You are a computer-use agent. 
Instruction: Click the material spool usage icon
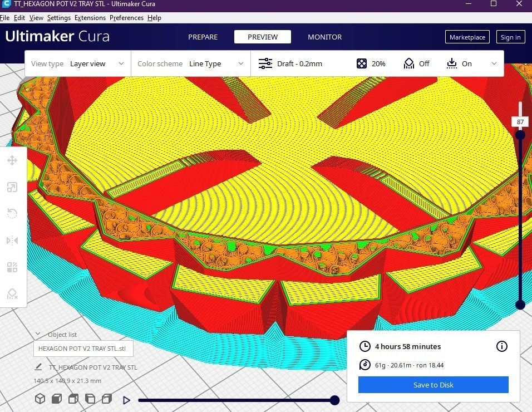[364, 365]
